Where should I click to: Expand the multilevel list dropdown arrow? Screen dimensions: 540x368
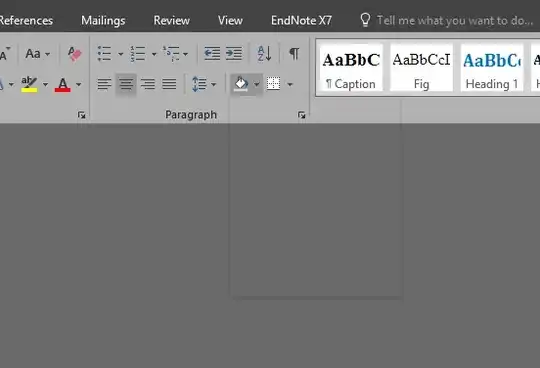click(185, 54)
